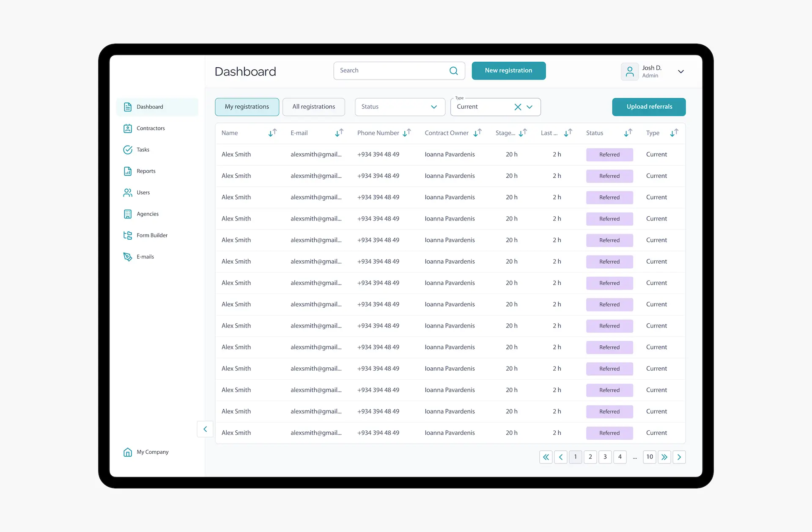Click the Users icon in sidebar
Viewport: 812px width, 532px height.
tap(128, 193)
